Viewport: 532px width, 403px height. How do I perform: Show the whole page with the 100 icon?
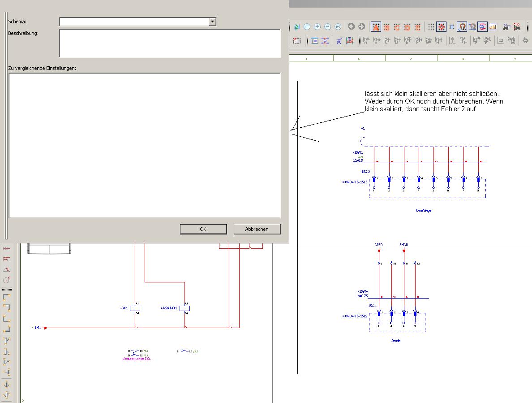(338, 26)
